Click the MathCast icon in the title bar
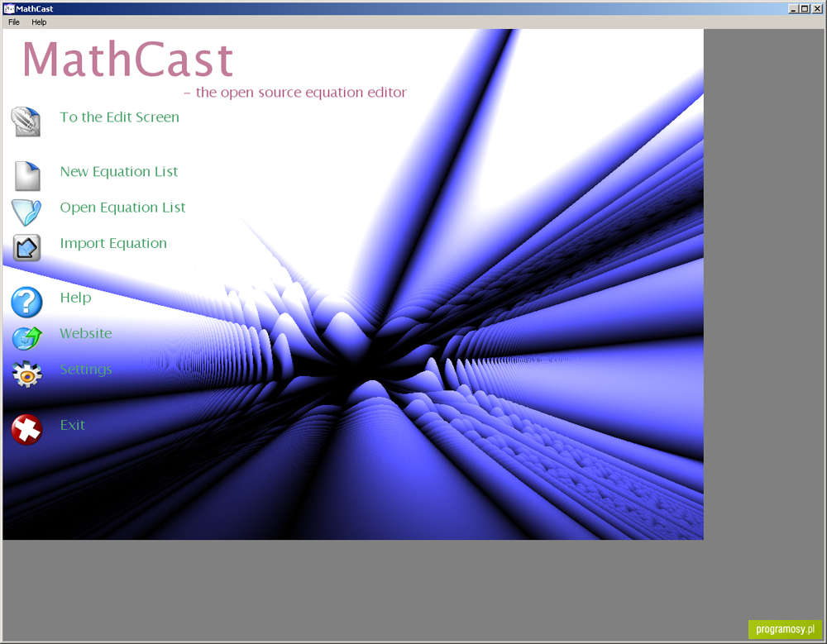This screenshot has height=644, width=827. tap(9, 8)
